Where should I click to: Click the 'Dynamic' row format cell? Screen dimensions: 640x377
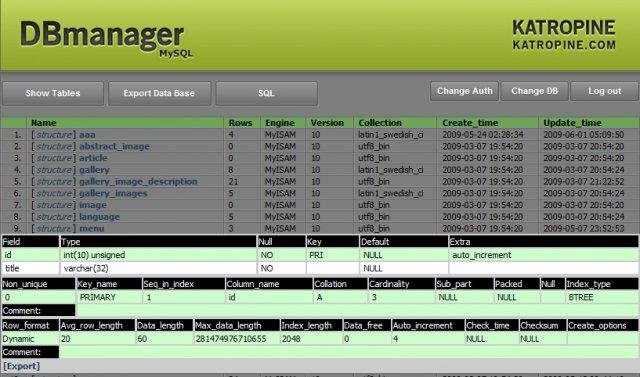(30, 339)
